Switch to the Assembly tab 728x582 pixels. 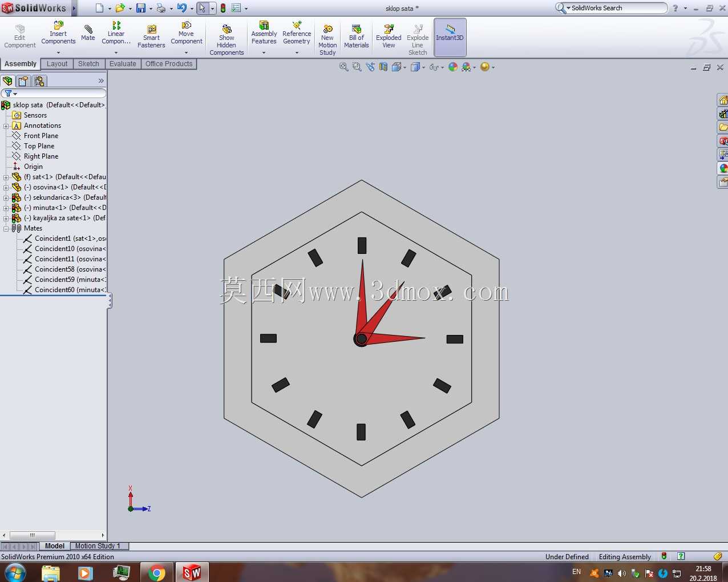(21, 64)
